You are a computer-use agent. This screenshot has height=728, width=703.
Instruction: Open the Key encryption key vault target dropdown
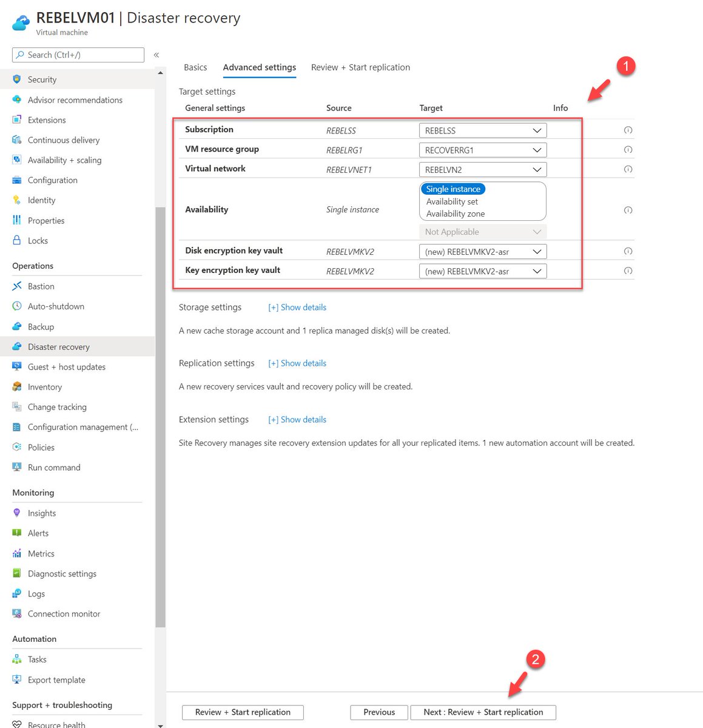[x=483, y=271]
